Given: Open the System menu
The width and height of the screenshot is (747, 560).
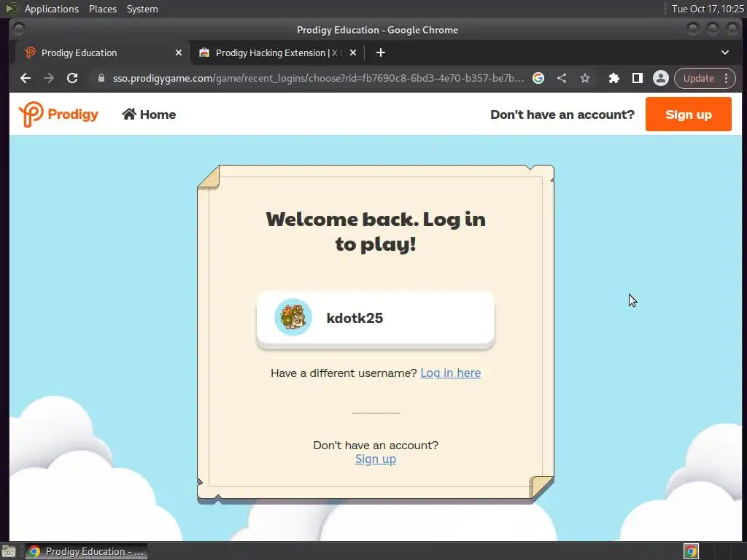Looking at the screenshot, I should click(142, 9).
